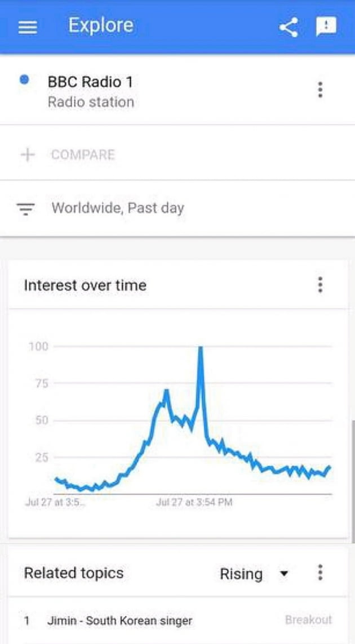Image resolution: width=355 pixels, height=644 pixels.
Task: Open Jimin - South Korean singer topic
Action: pyautogui.click(x=119, y=620)
